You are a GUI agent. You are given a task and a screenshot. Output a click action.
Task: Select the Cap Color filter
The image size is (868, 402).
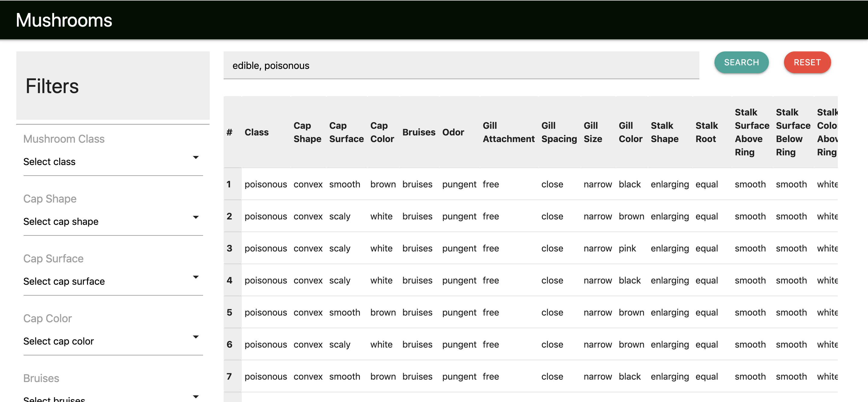click(x=111, y=341)
